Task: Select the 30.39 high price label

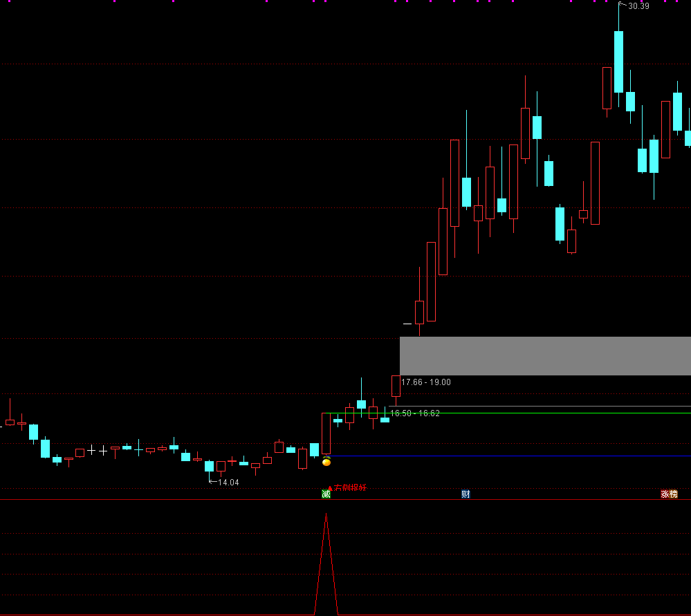Action: (638, 6)
